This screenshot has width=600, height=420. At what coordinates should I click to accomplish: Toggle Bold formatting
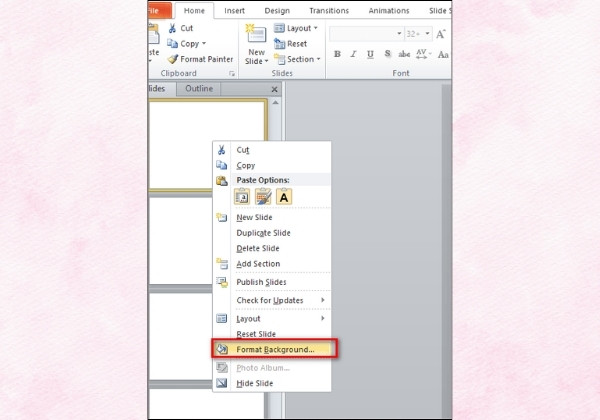(337, 54)
